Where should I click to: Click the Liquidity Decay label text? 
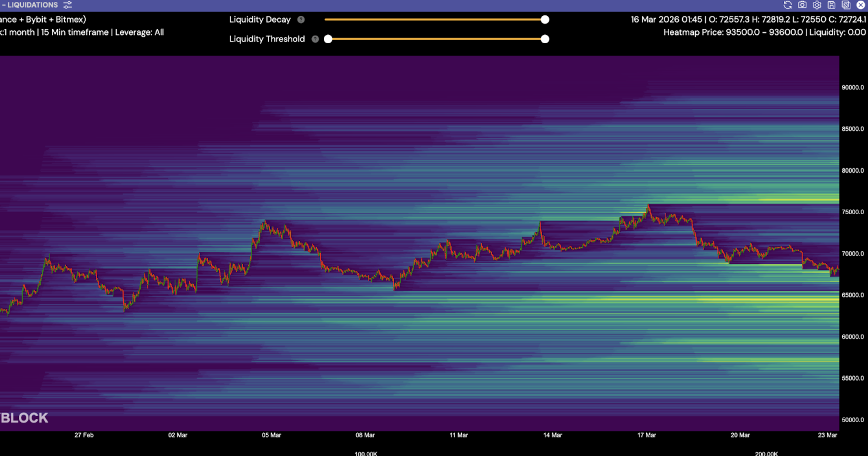[260, 20]
